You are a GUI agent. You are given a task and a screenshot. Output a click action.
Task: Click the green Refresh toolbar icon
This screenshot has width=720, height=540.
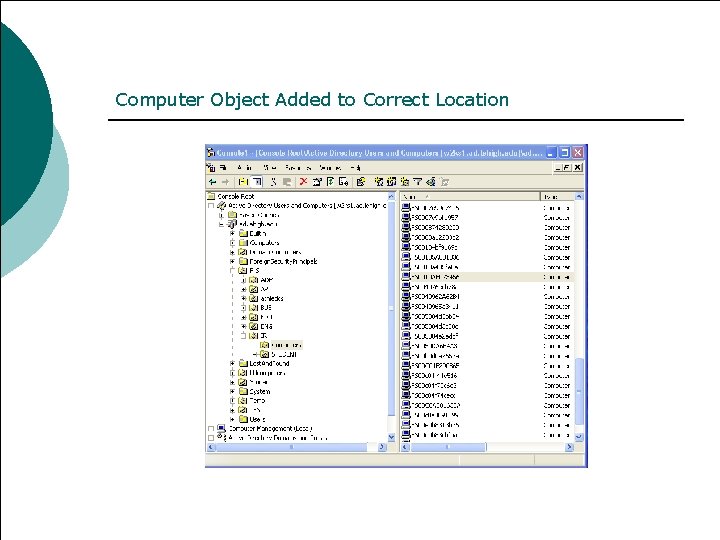pyautogui.click(x=330, y=182)
